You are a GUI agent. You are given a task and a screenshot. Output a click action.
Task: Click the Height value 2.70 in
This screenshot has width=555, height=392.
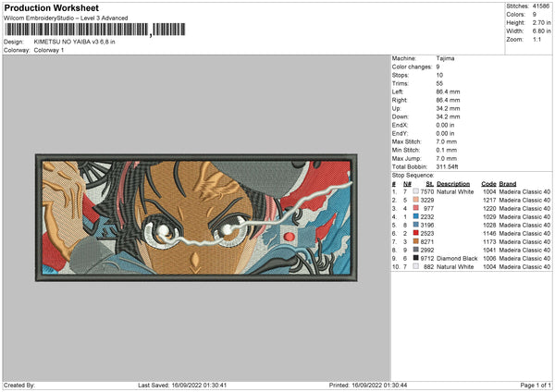541,22
